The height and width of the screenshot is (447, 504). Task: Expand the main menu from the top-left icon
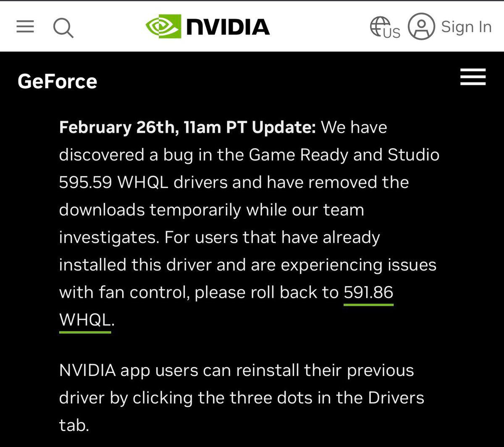point(25,26)
